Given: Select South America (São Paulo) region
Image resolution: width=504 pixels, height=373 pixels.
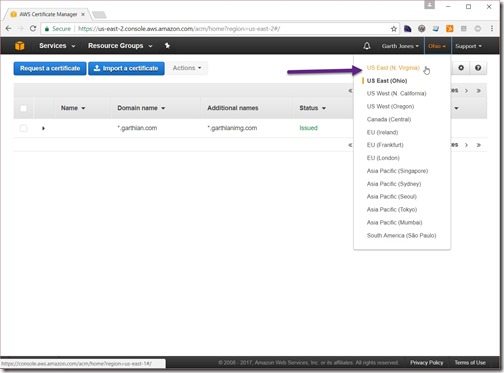Looking at the screenshot, I should click(401, 236).
